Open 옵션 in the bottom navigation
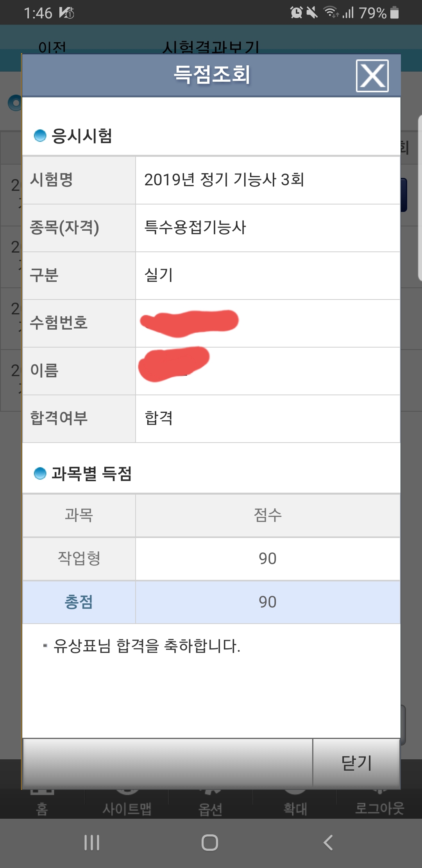The height and width of the screenshot is (868, 422). (x=210, y=807)
